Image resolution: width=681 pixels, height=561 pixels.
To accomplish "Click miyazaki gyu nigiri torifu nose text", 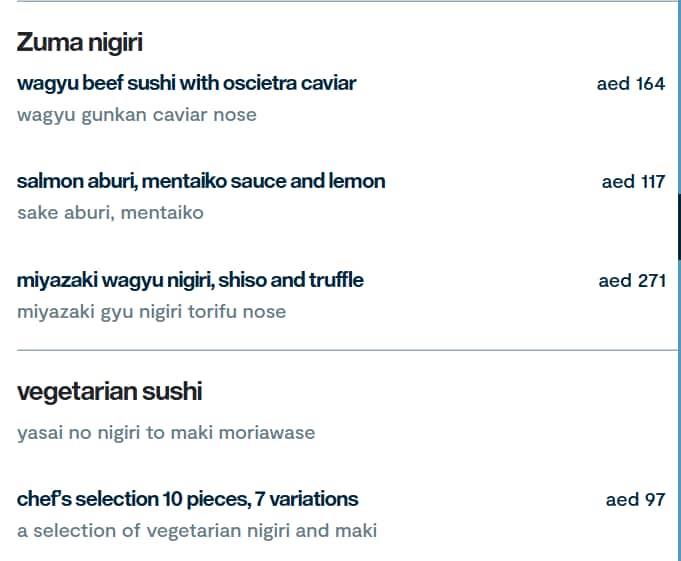I will (151, 312).
